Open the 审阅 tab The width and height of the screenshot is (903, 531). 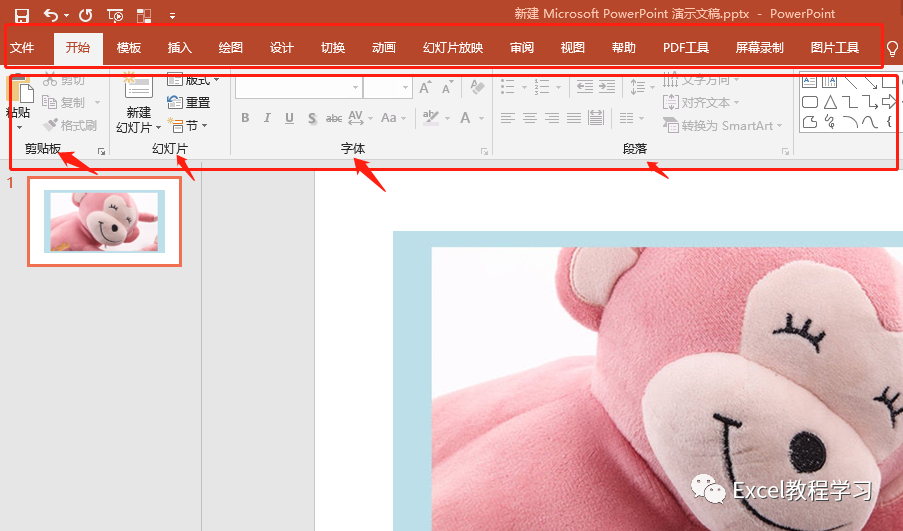coord(522,48)
